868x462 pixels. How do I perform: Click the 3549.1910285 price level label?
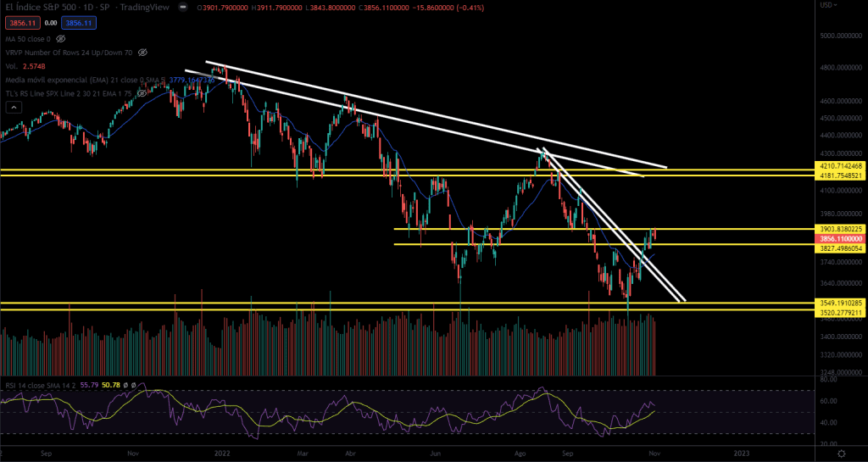click(x=842, y=303)
